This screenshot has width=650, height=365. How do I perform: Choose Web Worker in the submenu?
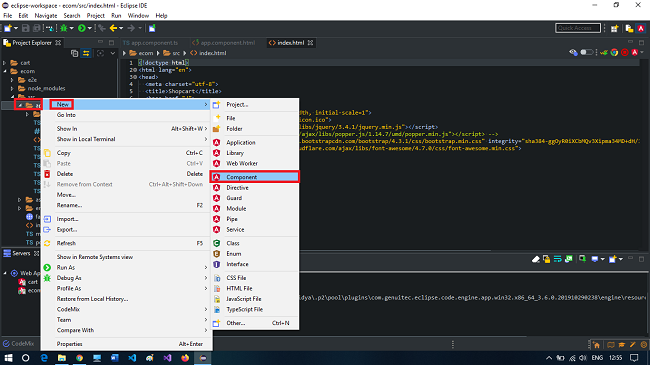point(254,163)
